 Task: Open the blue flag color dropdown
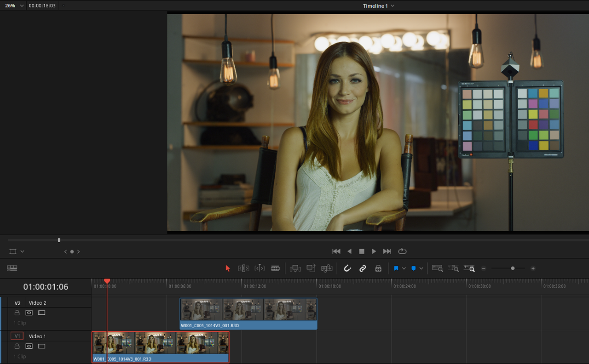(x=404, y=268)
